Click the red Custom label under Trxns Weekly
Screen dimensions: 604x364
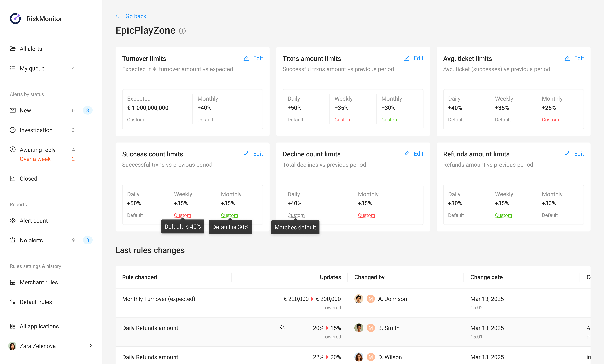pyautogui.click(x=343, y=120)
